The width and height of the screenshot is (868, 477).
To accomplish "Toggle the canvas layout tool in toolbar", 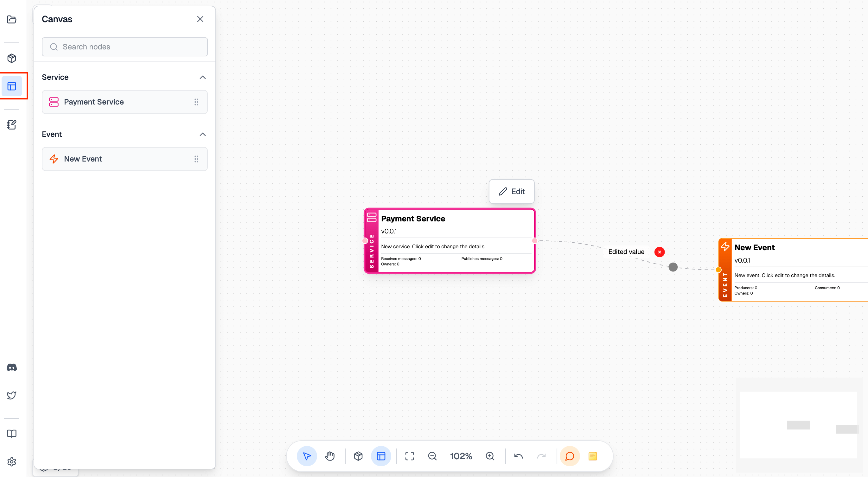I will click(x=381, y=456).
